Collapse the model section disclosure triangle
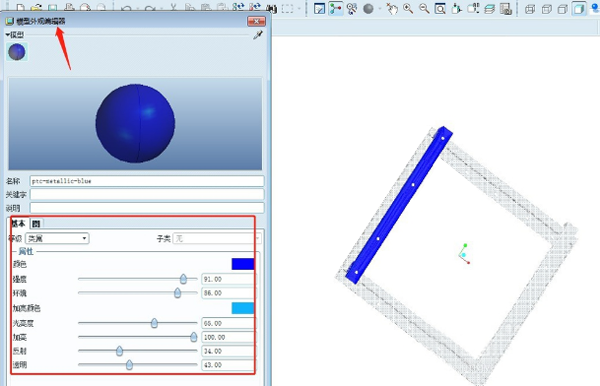 point(8,35)
